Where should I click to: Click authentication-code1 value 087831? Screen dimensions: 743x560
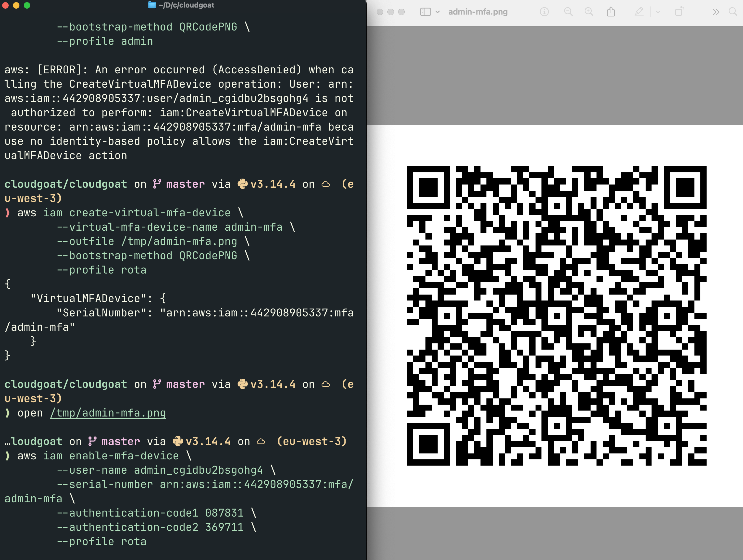224,513
